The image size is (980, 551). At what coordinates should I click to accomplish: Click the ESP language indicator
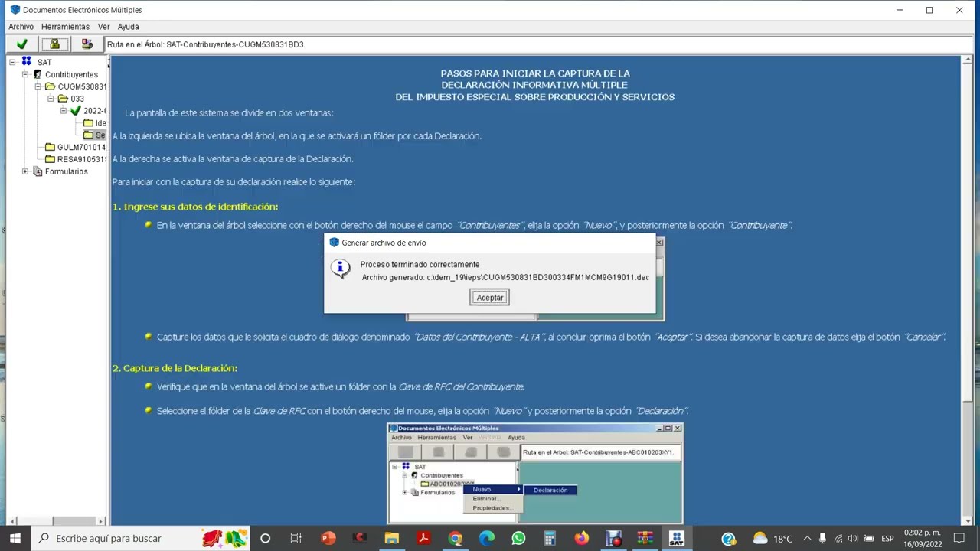(887, 539)
